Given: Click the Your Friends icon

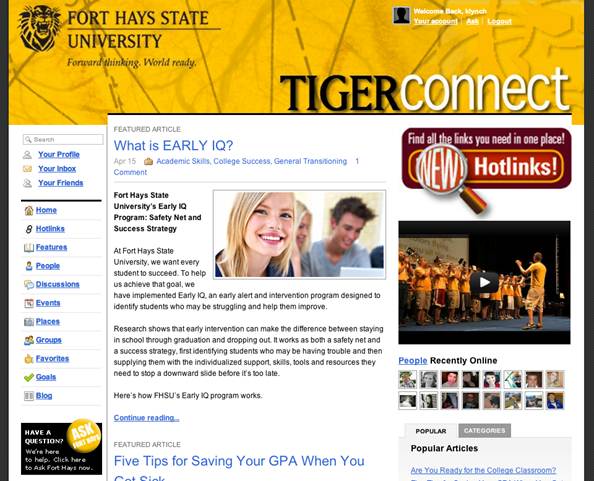Looking at the screenshot, I should (x=27, y=183).
